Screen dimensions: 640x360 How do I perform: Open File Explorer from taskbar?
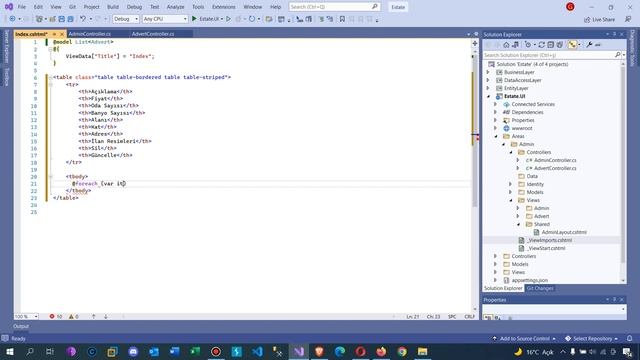pyautogui.click(x=422, y=351)
